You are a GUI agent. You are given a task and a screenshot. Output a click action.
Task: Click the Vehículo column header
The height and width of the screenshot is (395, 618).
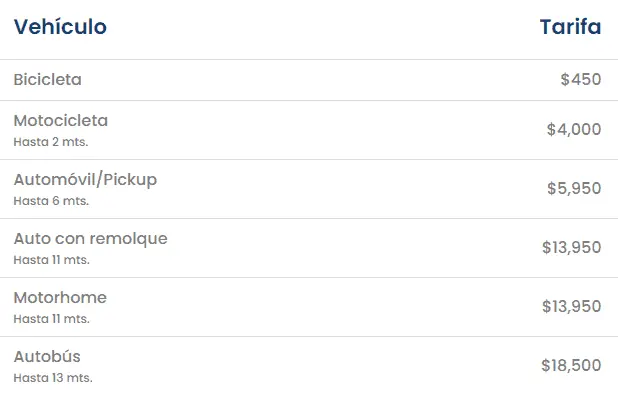(x=60, y=27)
